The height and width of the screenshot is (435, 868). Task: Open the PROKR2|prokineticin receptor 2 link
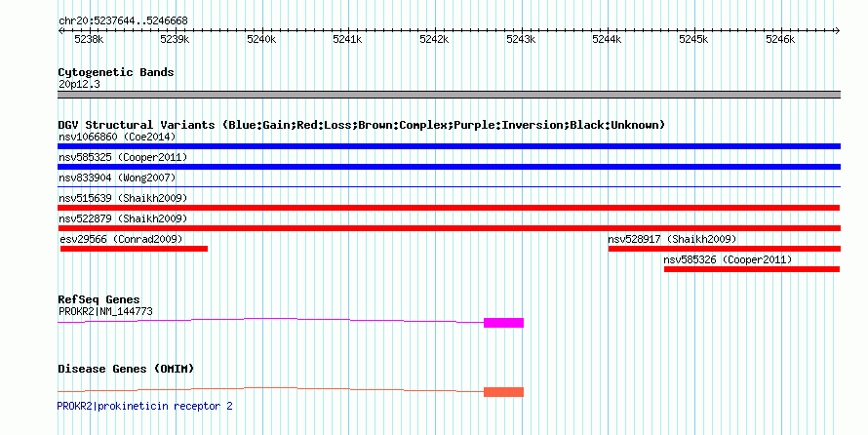click(x=145, y=406)
